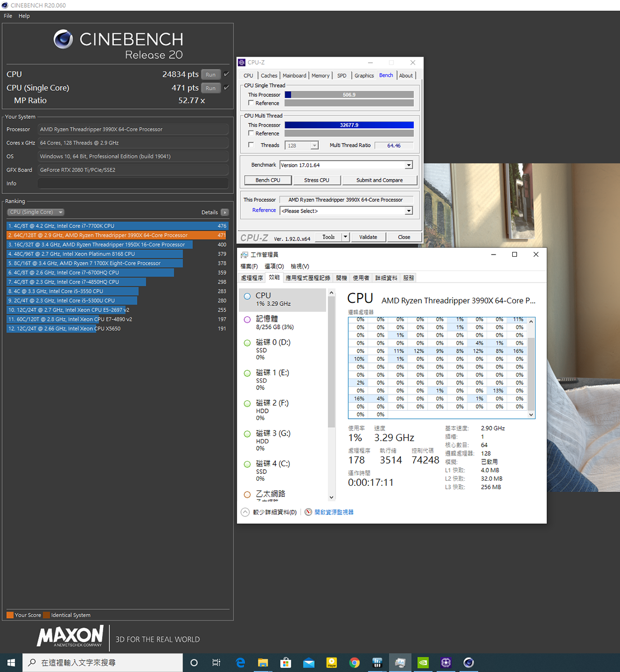Click the Stress CPU button
This screenshot has height=672, width=620.
click(x=316, y=180)
